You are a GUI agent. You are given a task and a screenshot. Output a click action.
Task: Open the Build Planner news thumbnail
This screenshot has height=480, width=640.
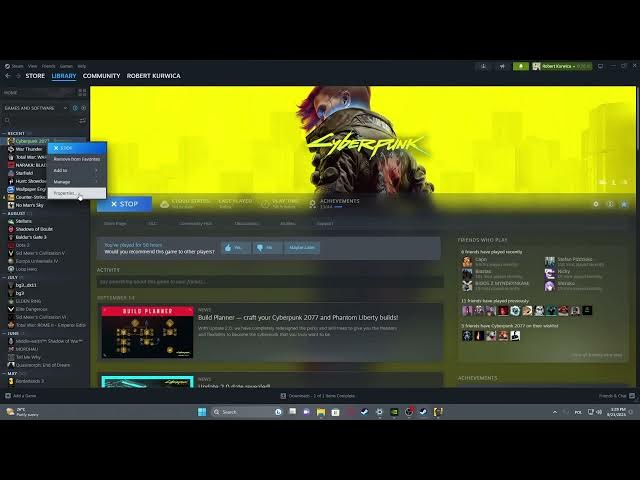pyautogui.click(x=147, y=332)
